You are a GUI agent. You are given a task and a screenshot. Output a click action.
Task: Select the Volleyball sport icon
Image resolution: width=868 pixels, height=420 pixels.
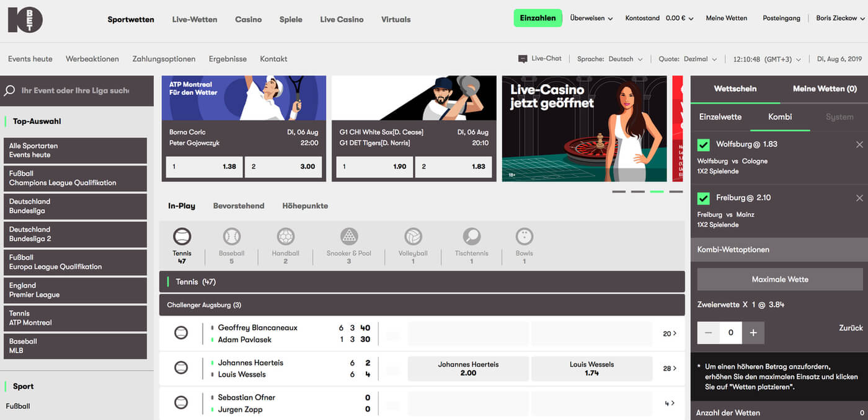pos(413,236)
